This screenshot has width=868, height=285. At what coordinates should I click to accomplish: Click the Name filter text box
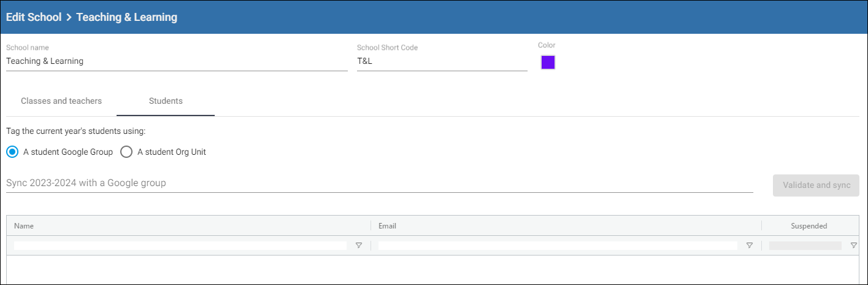[180, 246]
